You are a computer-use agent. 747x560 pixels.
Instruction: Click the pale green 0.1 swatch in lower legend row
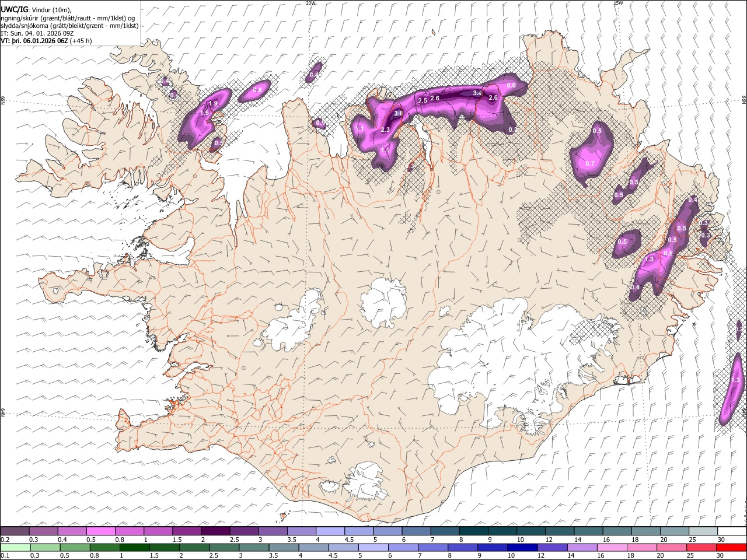coord(15,548)
